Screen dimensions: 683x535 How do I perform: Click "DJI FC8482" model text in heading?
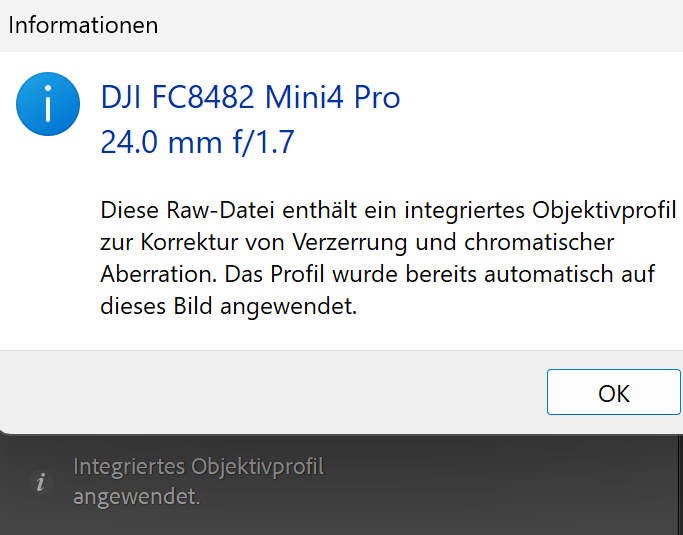click(178, 98)
